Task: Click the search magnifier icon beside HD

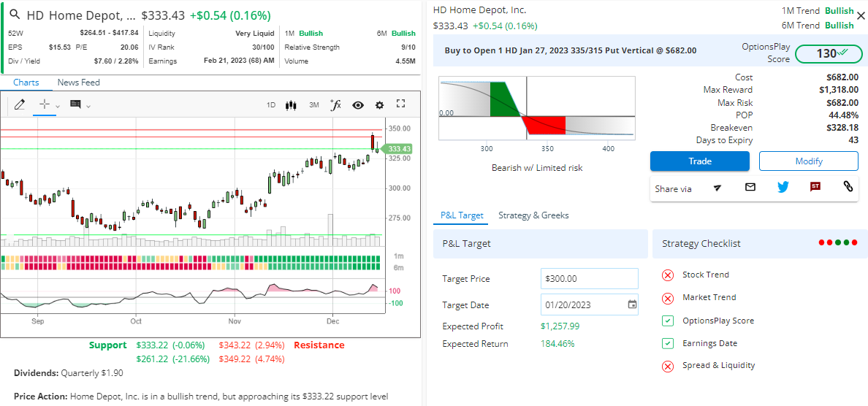Action: pos(15,15)
